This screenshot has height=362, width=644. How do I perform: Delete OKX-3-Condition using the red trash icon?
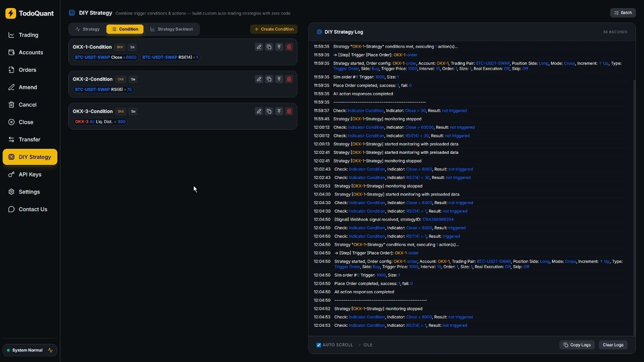point(289,111)
